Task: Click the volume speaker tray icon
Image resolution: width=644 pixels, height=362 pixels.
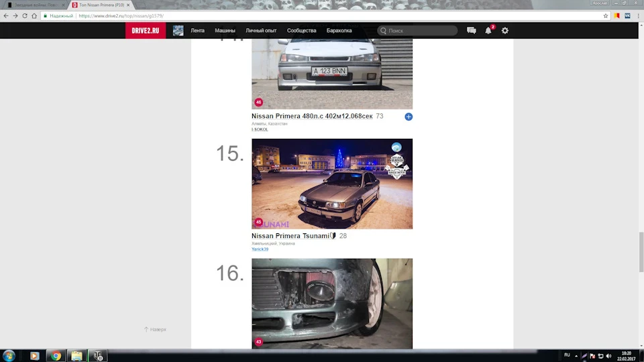Action: click(608, 356)
